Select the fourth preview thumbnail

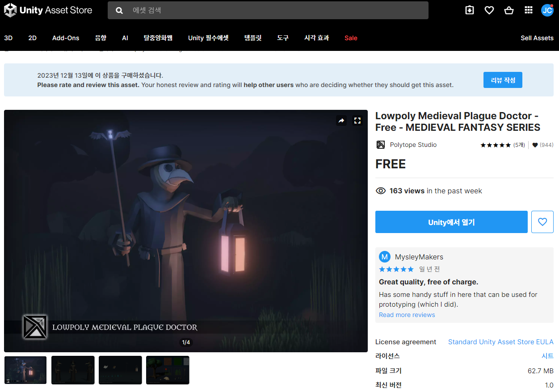coord(168,370)
